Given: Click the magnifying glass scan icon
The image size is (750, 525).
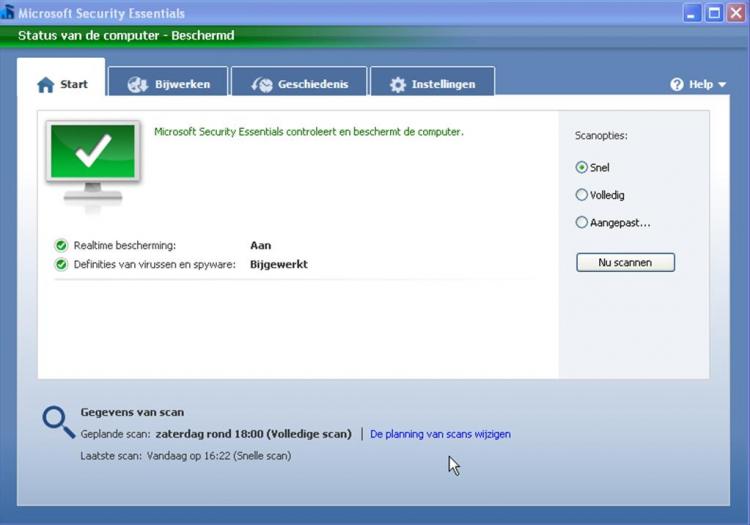Looking at the screenshot, I should click(58, 422).
